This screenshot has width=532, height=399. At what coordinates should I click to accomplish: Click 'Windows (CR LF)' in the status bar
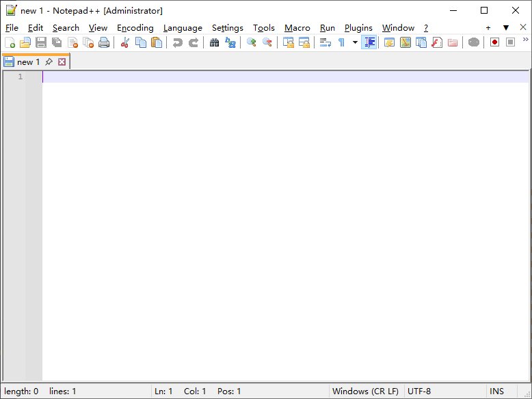click(365, 391)
